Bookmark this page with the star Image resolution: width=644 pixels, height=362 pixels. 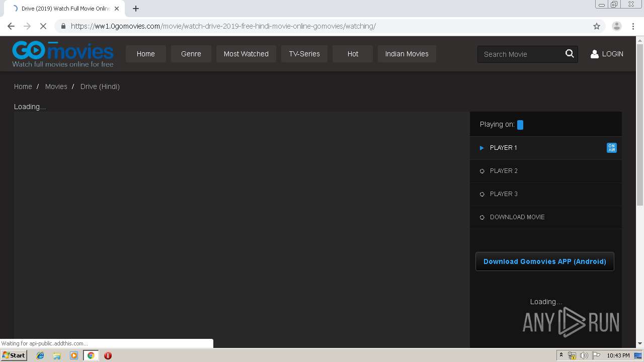597,26
